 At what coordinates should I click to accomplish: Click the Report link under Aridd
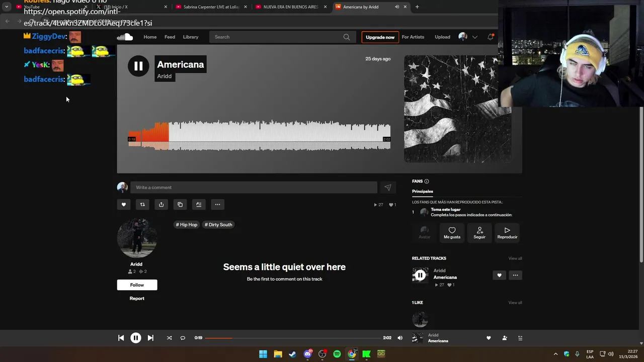tap(137, 299)
